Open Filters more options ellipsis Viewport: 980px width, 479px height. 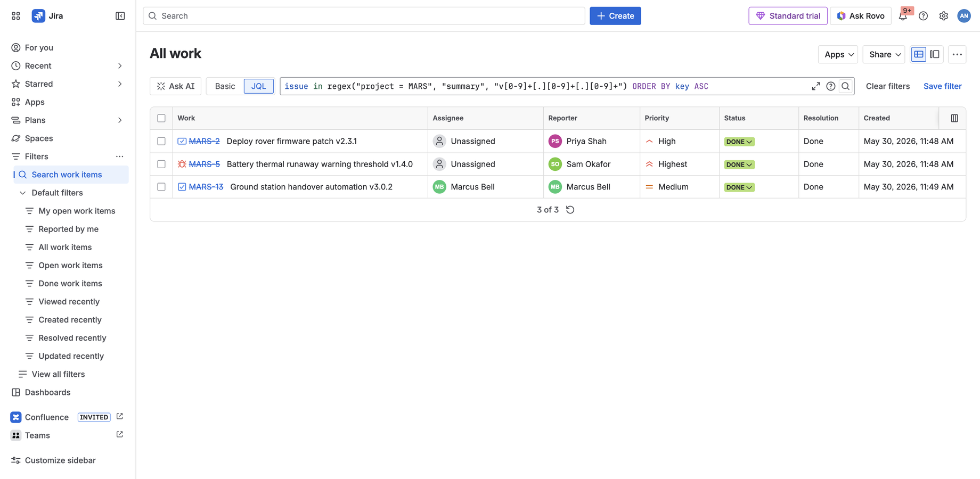click(119, 156)
